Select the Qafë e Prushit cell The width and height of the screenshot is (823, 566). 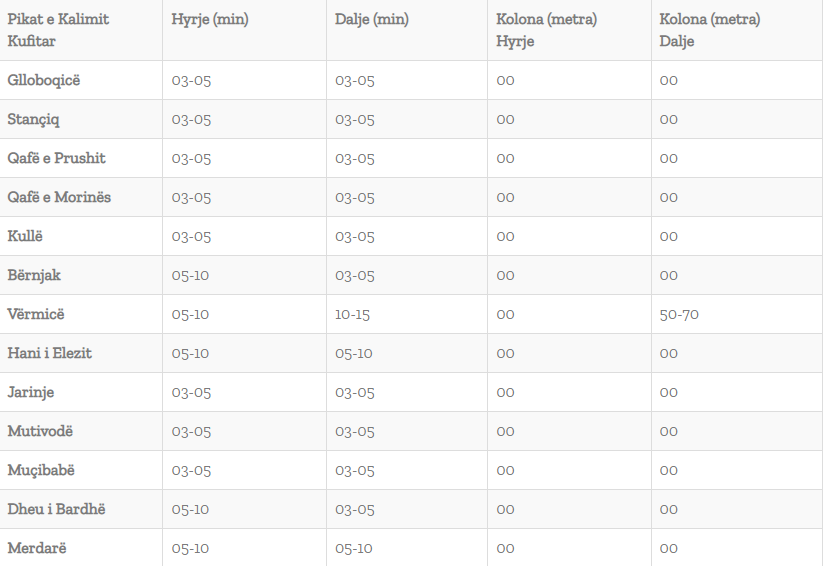tap(56, 158)
